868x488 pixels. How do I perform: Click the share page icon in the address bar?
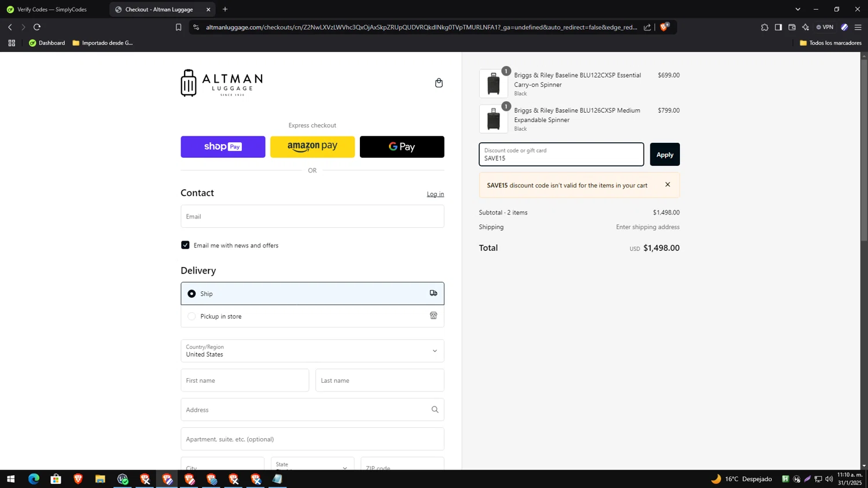point(647,27)
